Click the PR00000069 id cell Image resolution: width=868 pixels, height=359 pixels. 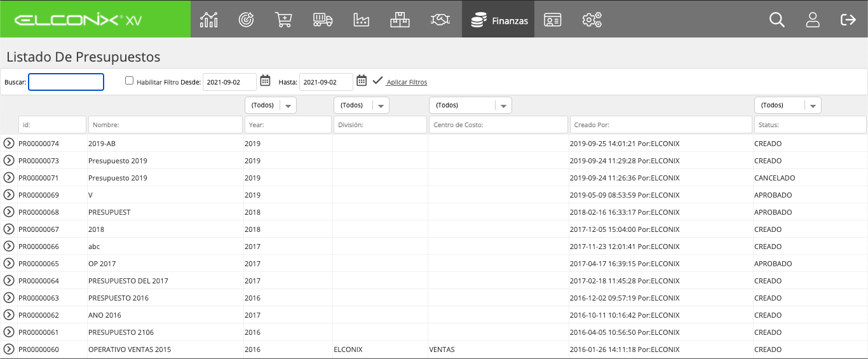(x=39, y=195)
